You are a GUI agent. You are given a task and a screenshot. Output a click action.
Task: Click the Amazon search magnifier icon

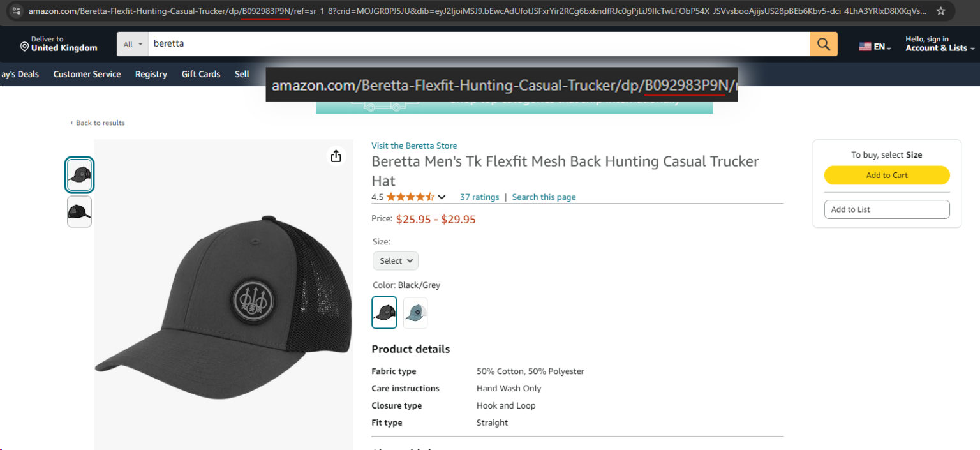[x=823, y=43]
